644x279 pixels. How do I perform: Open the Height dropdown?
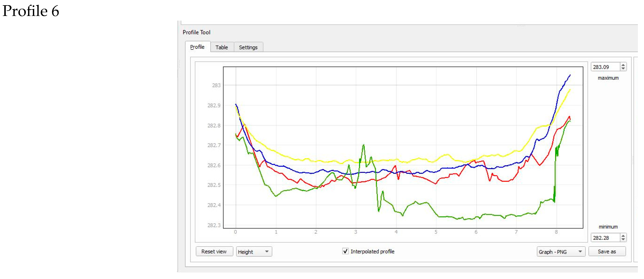(x=254, y=252)
